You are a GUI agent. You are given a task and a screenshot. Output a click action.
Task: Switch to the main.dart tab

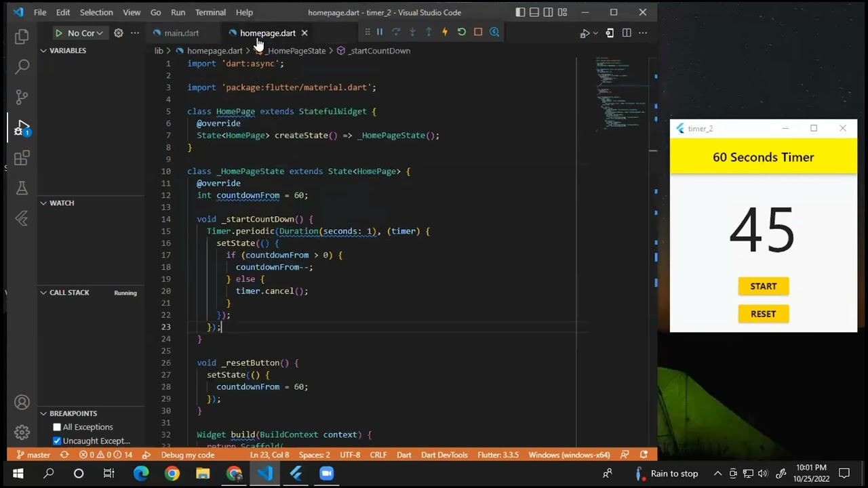(181, 33)
